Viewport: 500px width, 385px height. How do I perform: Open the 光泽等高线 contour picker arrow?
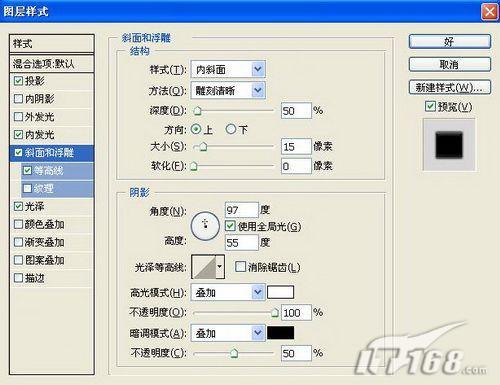pos(220,267)
